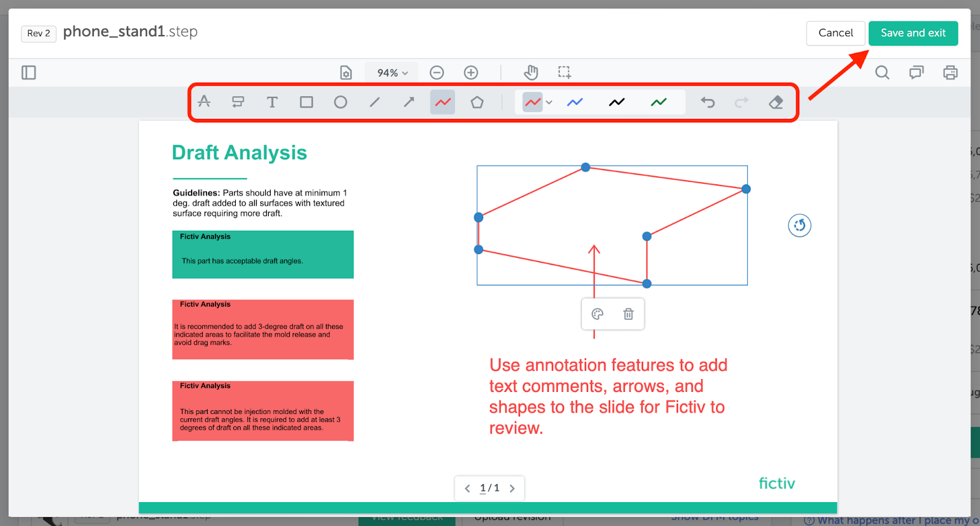Click the print icon

pos(951,72)
